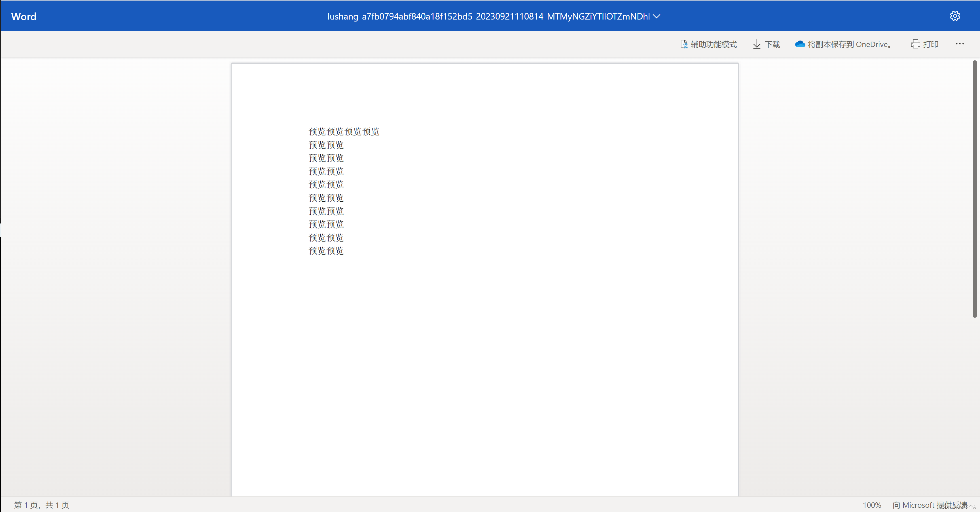Expand the file name chevron dropdown

click(x=656, y=16)
